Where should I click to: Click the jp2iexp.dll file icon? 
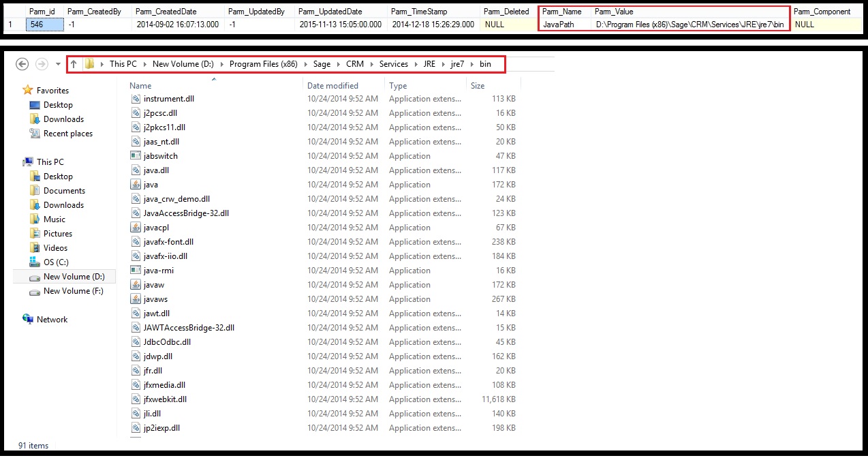click(x=135, y=428)
